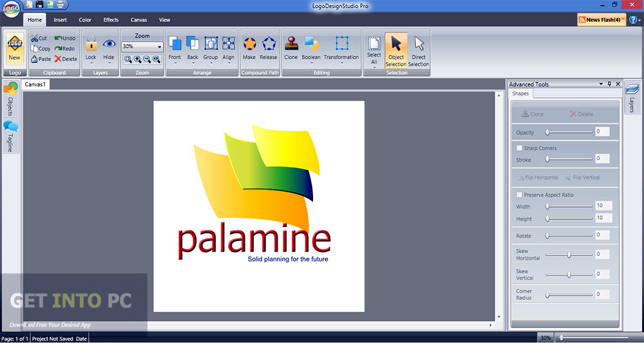Select the Canvas1 document tab
The height and width of the screenshot is (343, 644).
[35, 84]
